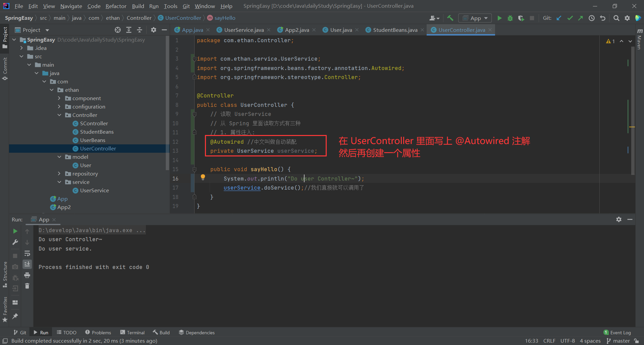Toggle soft-wrap in Run console
The width and height of the screenshot is (644, 345).
click(27, 253)
